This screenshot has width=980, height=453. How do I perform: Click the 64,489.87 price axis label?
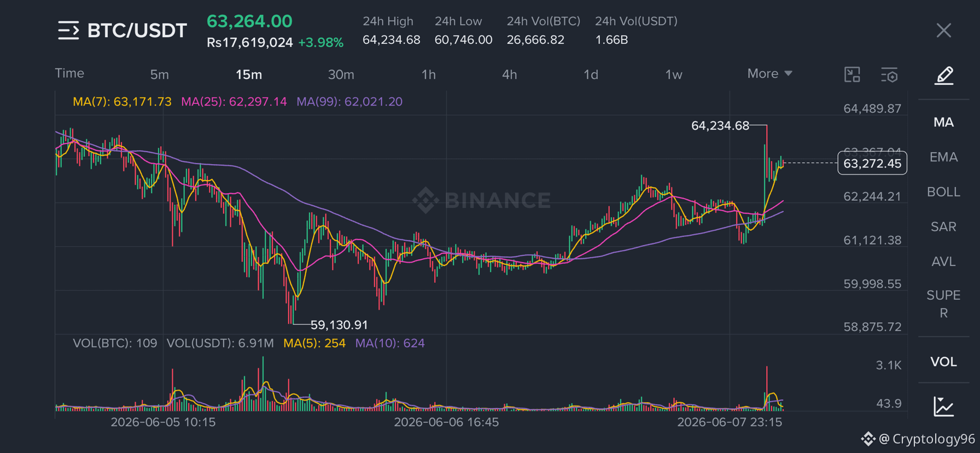(x=872, y=108)
